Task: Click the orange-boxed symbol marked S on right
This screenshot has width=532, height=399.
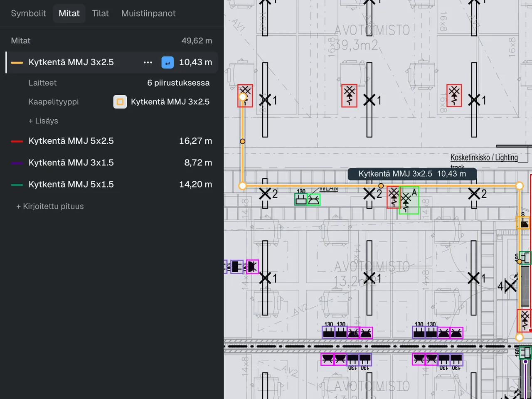Action: (x=523, y=222)
